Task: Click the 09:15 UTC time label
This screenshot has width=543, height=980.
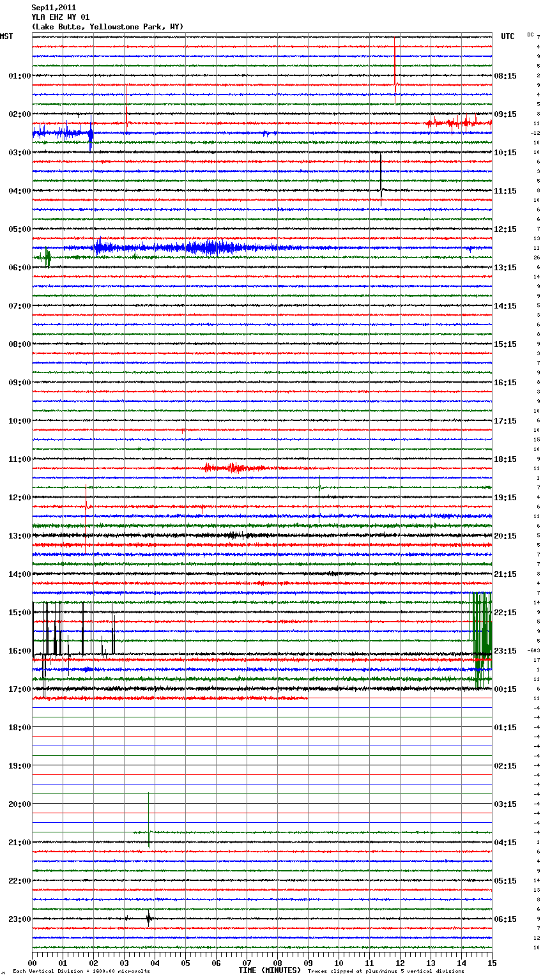Action: pos(505,114)
